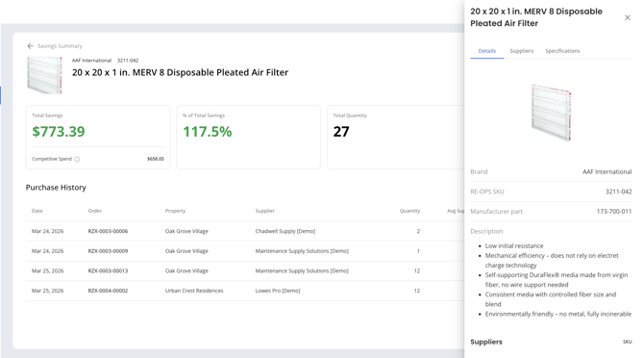This screenshot has height=358, width=644.
Task: Open order RZX-0003-00009
Action: [108, 251]
